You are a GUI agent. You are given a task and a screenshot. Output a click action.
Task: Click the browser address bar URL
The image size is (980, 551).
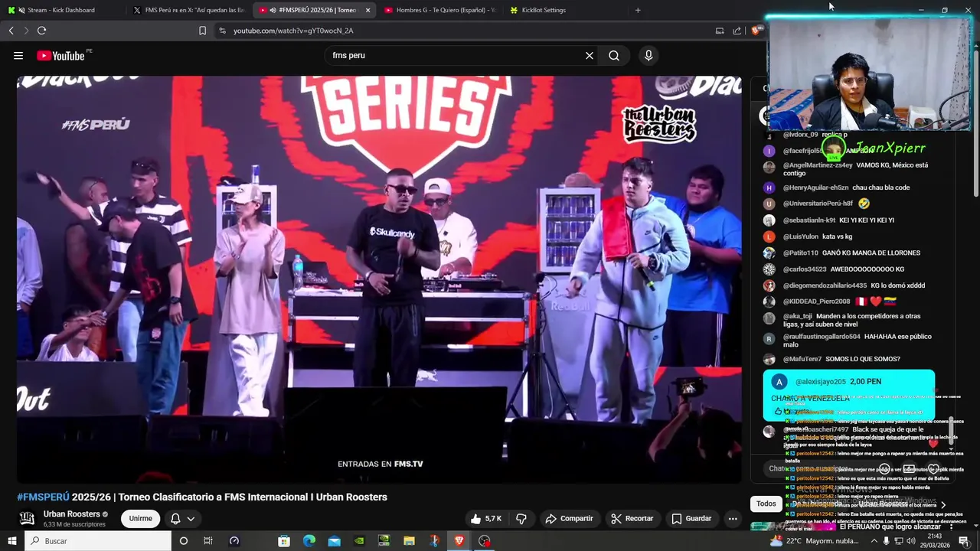(x=293, y=31)
